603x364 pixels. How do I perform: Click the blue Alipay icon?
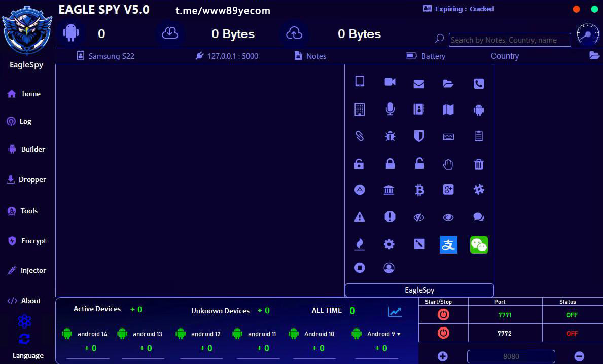click(448, 245)
